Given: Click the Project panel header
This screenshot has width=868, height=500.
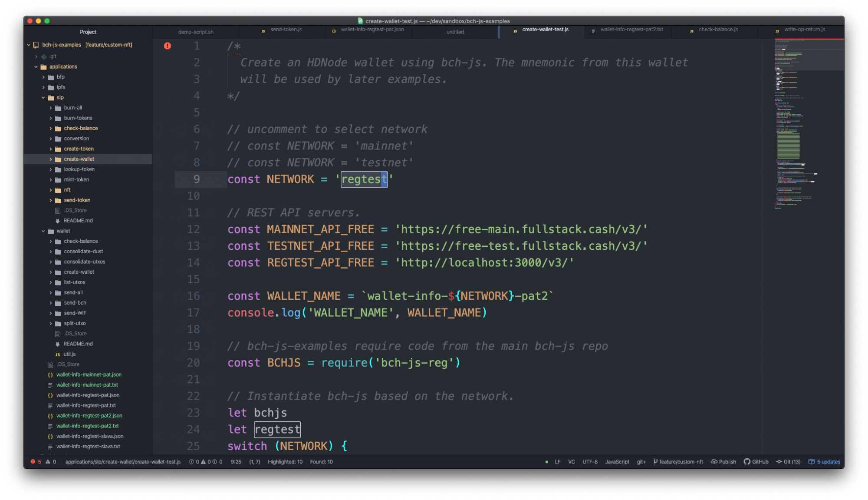Looking at the screenshot, I should (x=88, y=32).
